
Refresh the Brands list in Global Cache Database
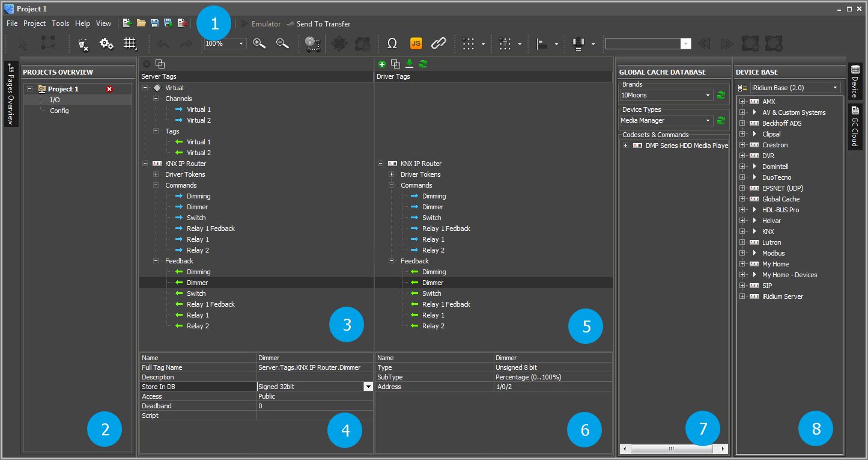coord(721,95)
